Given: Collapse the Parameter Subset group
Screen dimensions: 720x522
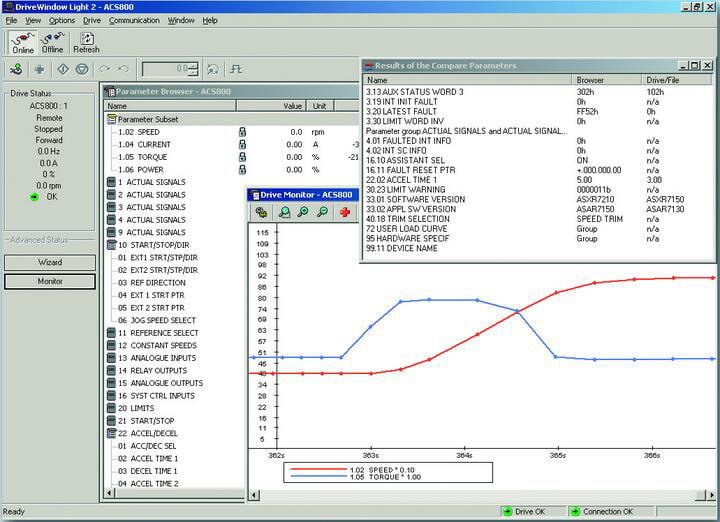Looking at the screenshot, I should coord(111,119).
